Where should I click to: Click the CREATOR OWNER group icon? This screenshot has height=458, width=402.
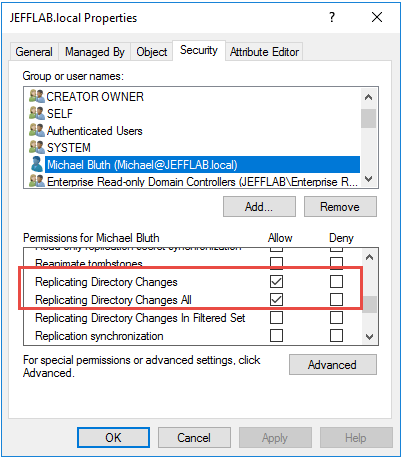(x=37, y=96)
